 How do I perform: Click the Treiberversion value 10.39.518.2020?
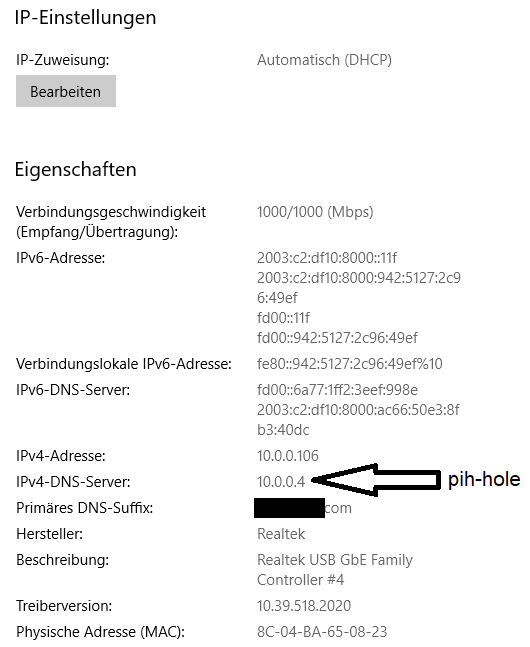(304, 605)
